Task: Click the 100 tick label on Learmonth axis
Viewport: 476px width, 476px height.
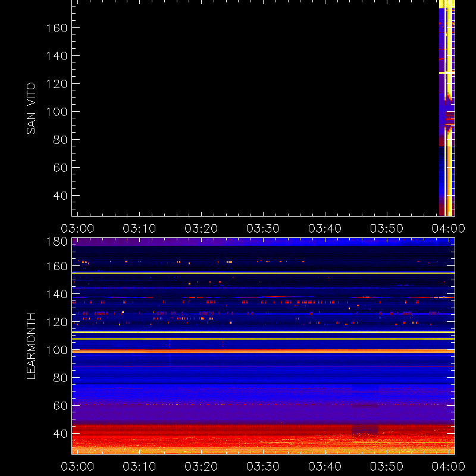Action: coord(57,350)
